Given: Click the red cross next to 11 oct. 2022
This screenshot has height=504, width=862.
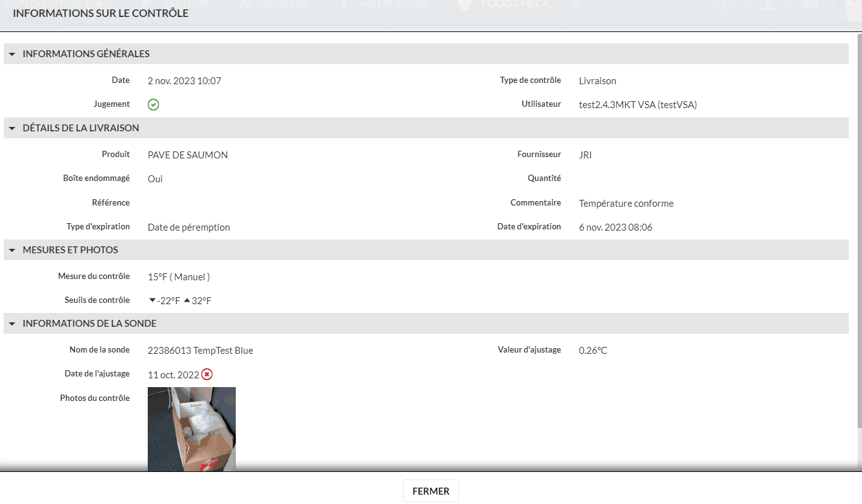Looking at the screenshot, I should tap(207, 375).
